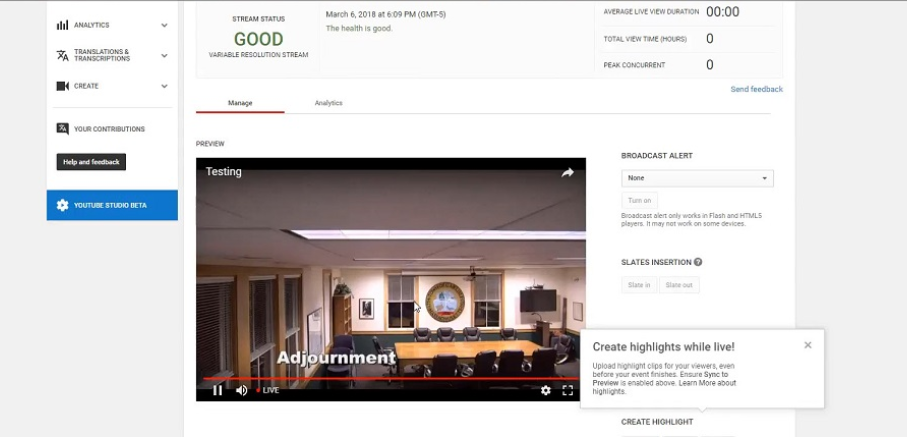
Task: Click the Slate out button
Action: [679, 285]
